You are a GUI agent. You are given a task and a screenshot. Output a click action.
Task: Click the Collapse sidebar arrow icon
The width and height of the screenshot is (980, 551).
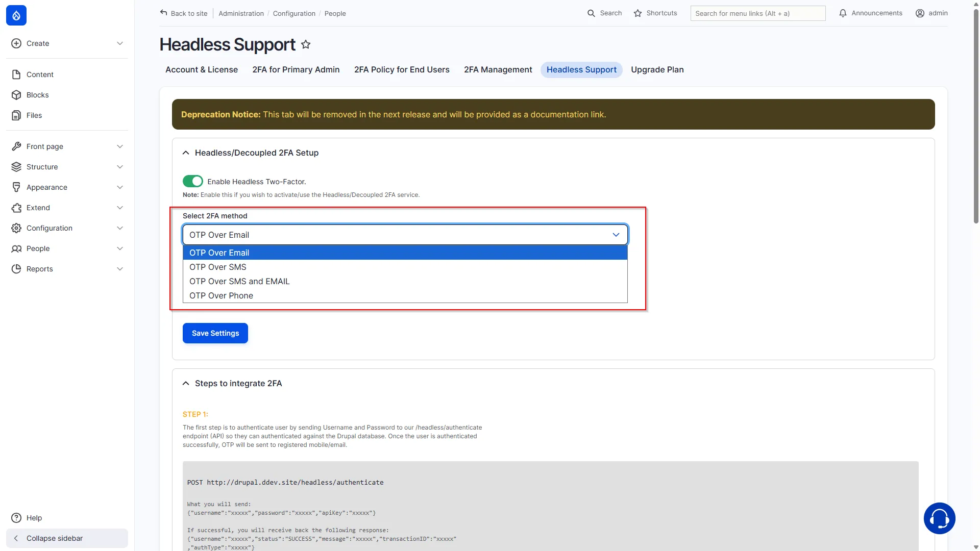[x=16, y=538]
